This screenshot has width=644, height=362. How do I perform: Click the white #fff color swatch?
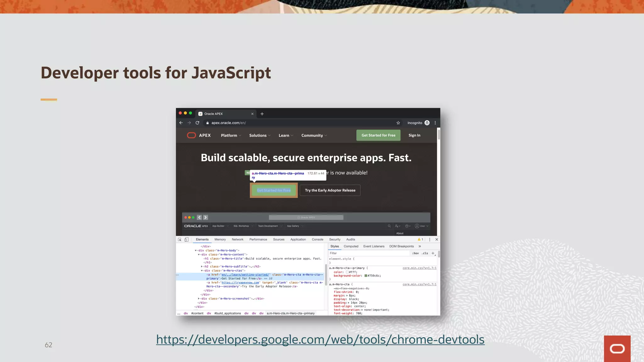point(347,272)
